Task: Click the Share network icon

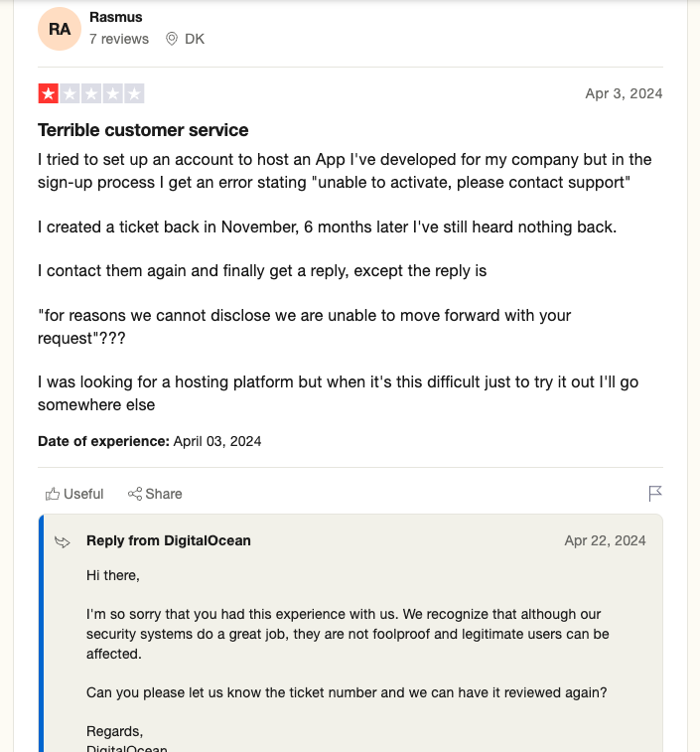Action: 135,494
